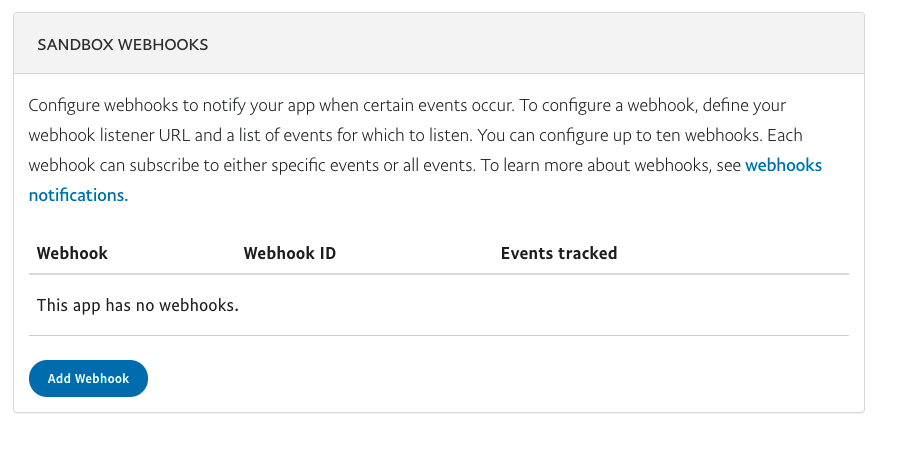Click the phrase 'To learn more about webhooks'
Screen dimensions: 906x454
click(x=595, y=165)
